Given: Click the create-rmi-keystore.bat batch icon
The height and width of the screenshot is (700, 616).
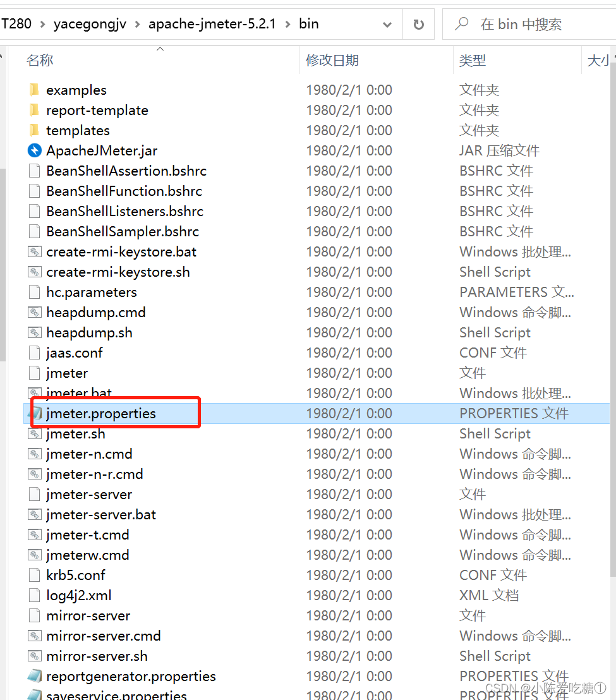Looking at the screenshot, I should click(34, 252).
